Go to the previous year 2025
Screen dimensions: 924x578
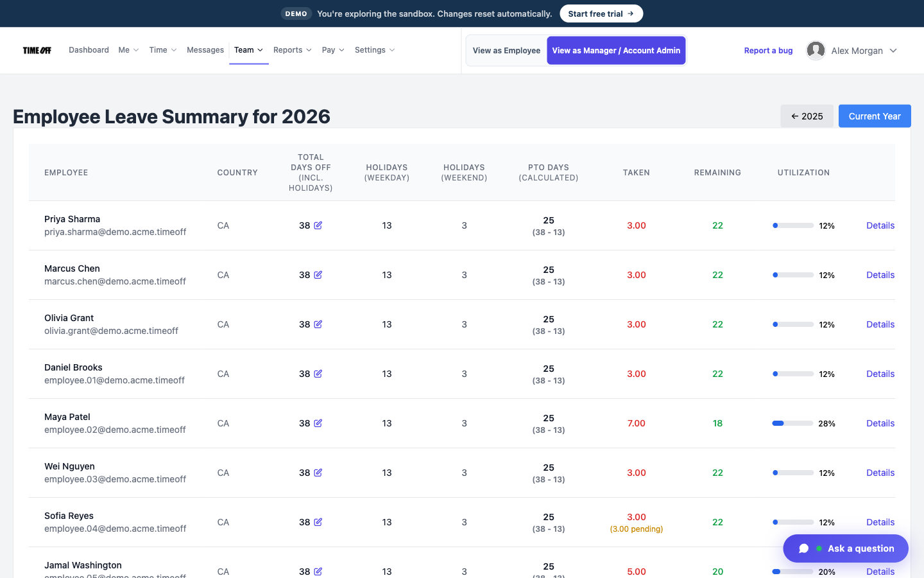pyautogui.click(x=807, y=116)
